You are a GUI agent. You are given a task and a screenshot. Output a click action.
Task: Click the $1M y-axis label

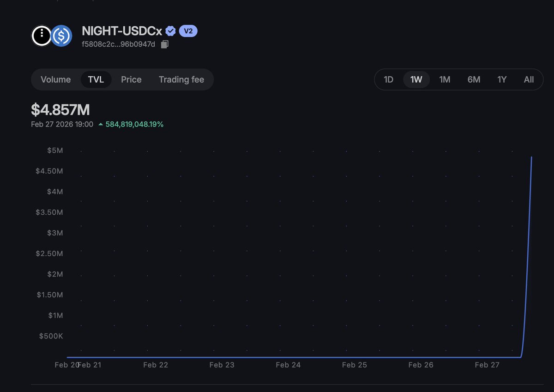pyautogui.click(x=55, y=315)
